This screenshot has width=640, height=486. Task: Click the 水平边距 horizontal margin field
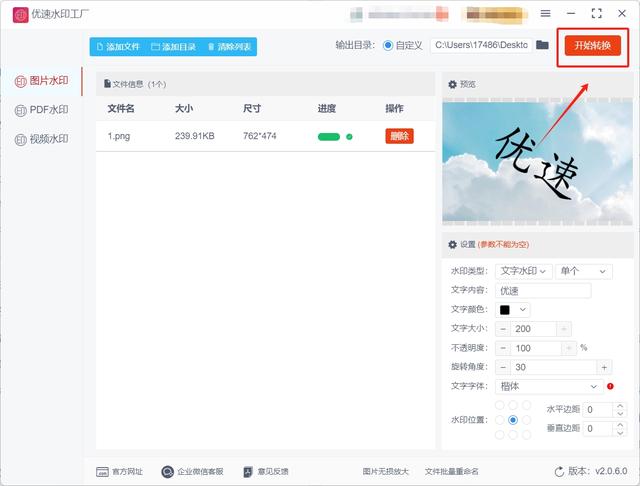598,410
